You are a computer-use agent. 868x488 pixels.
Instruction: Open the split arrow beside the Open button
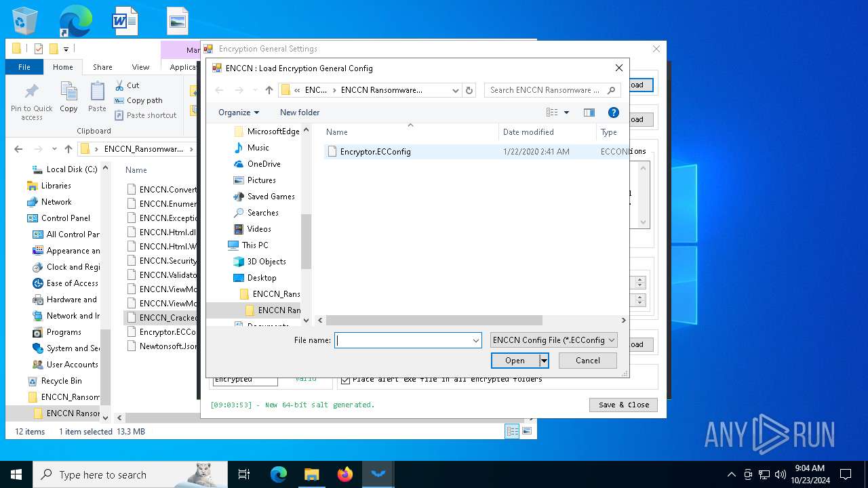tap(544, 361)
